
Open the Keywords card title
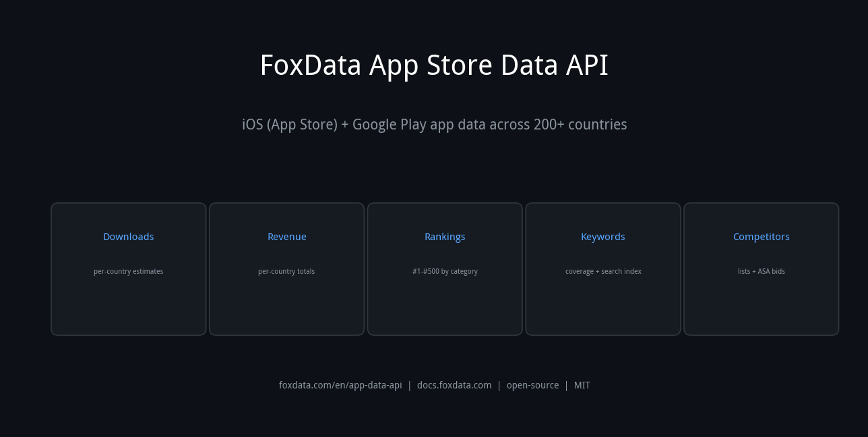tap(603, 237)
